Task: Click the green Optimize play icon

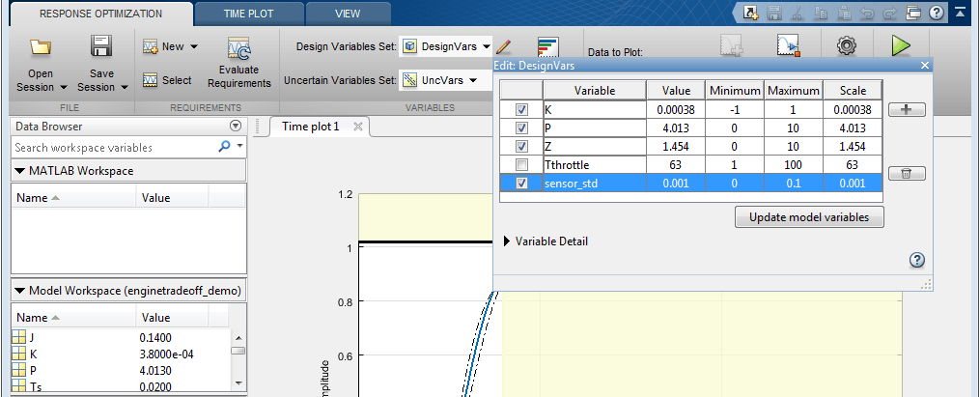Action: pyautogui.click(x=901, y=45)
